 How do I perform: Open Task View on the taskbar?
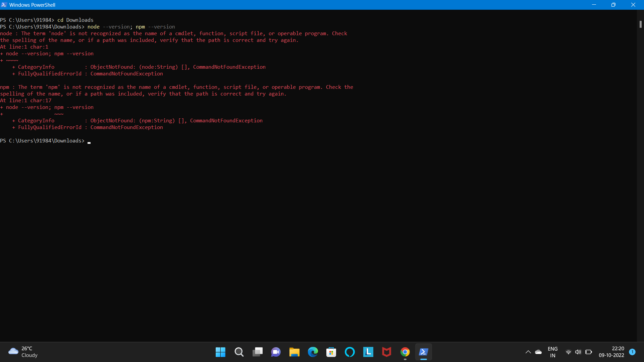click(x=258, y=352)
